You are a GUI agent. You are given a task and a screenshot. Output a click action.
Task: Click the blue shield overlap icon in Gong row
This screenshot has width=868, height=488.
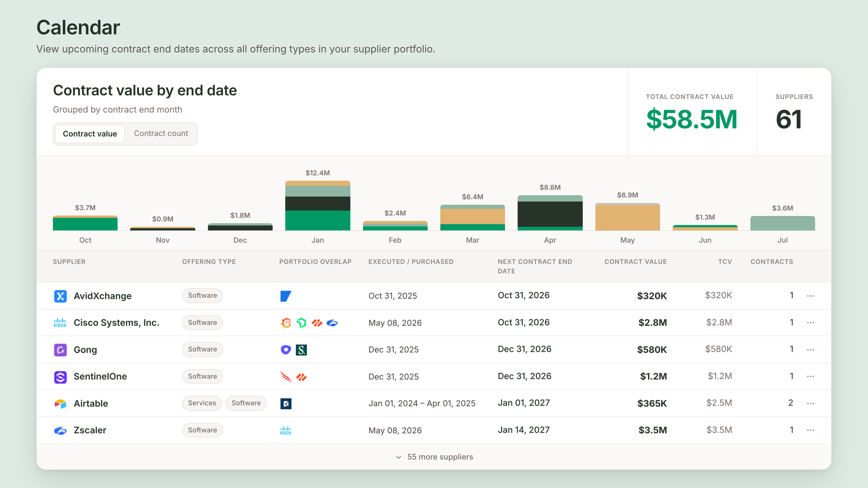[286, 350]
